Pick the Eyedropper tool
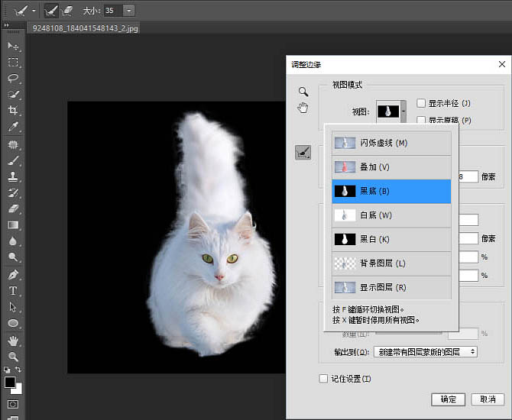The width and height of the screenshot is (512, 420). [x=13, y=127]
